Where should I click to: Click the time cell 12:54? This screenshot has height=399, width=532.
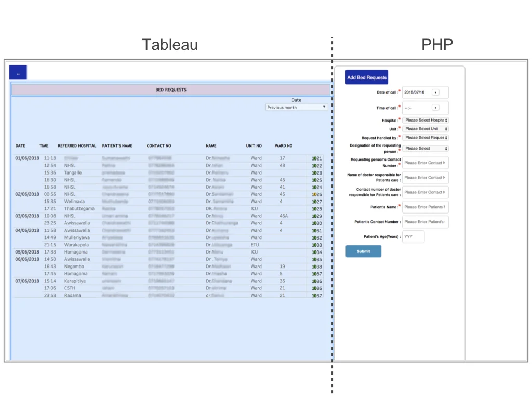(50, 165)
